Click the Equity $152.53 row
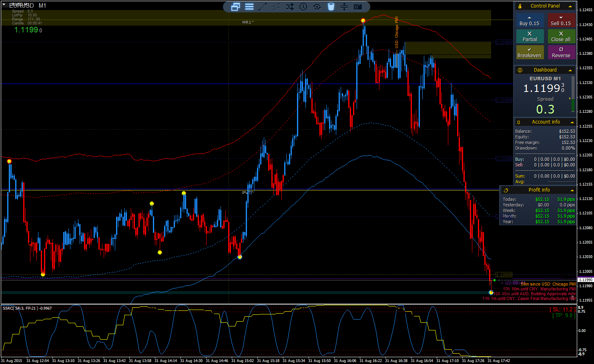 point(545,137)
